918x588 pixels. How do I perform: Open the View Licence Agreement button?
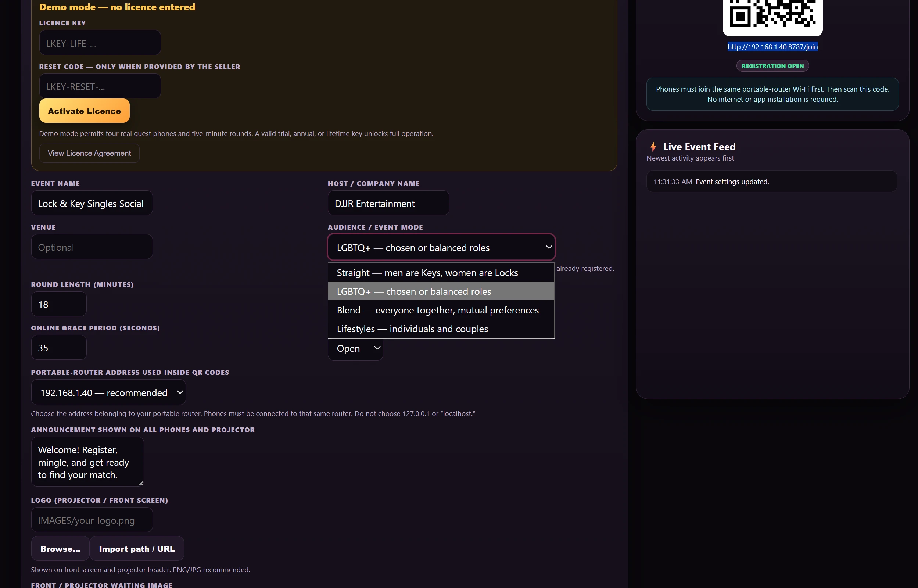(89, 153)
